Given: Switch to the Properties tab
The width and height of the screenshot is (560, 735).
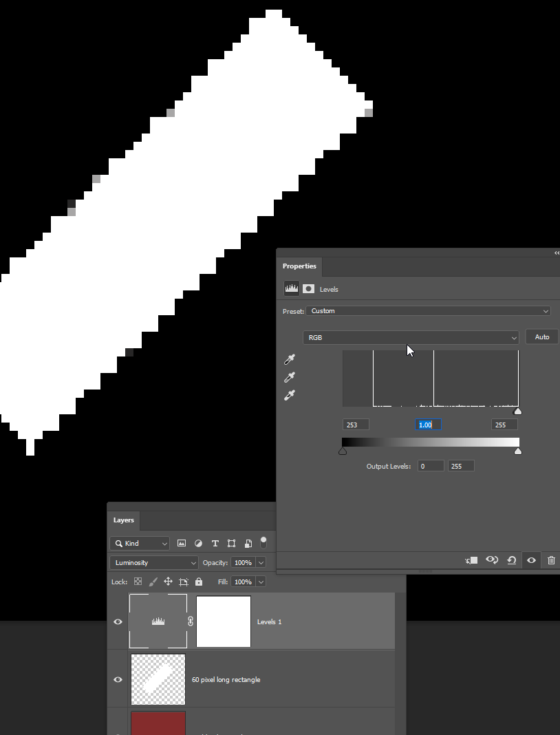Looking at the screenshot, I should tap(299, 266).
